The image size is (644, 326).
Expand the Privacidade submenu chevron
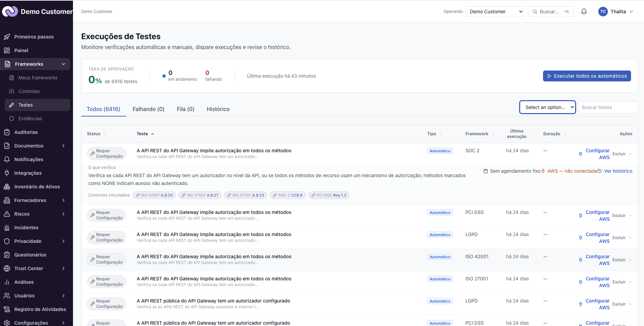point(63,241)
